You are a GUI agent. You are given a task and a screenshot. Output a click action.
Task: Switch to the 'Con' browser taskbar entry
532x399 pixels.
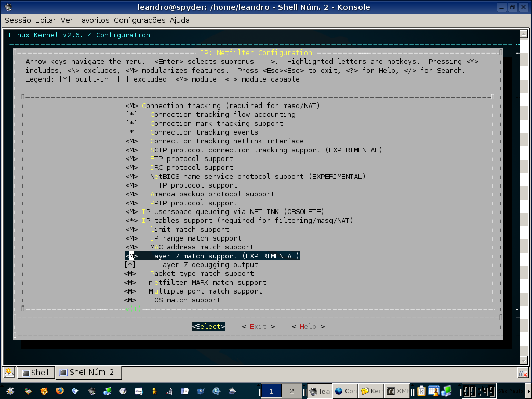click(x=345, y=391)
